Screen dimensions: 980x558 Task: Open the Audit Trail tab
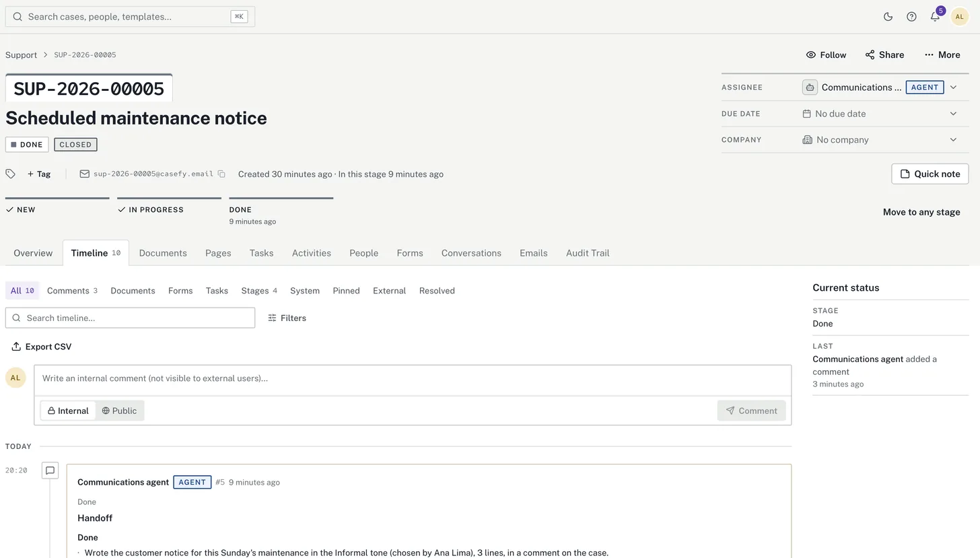click(588, 253)
